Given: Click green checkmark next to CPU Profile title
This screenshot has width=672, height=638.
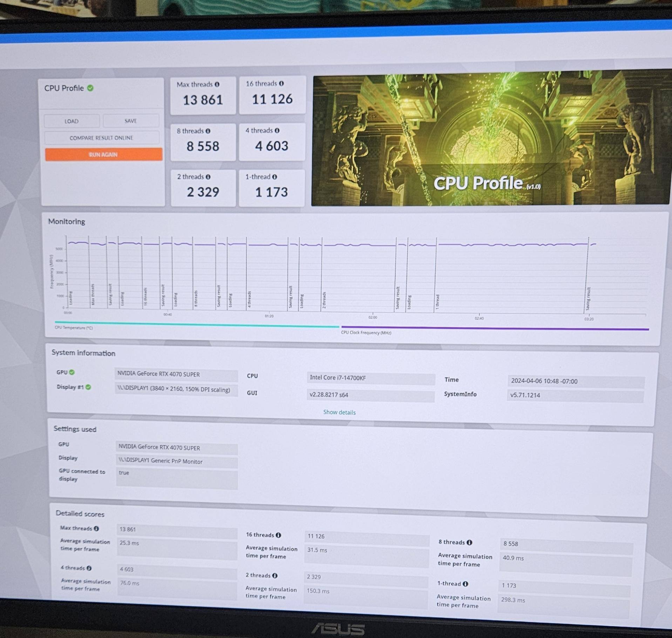Looking at the screenshot, I should pyautogui.click(x=90, y=88).
